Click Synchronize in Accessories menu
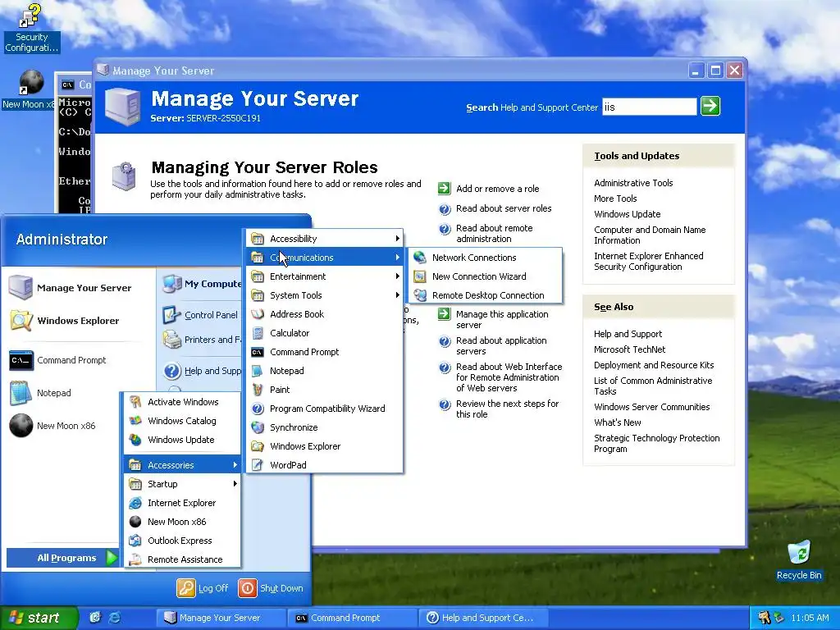840x630 pixels. click(x=324, y=427)
